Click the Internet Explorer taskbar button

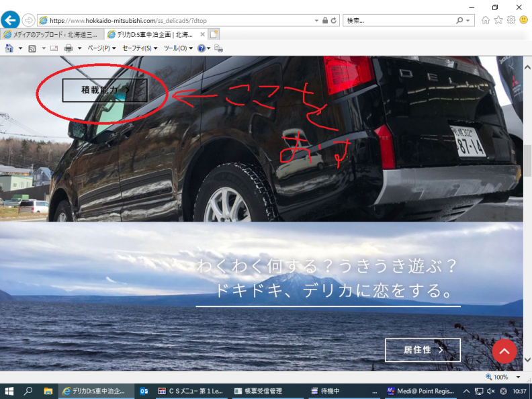96,391
